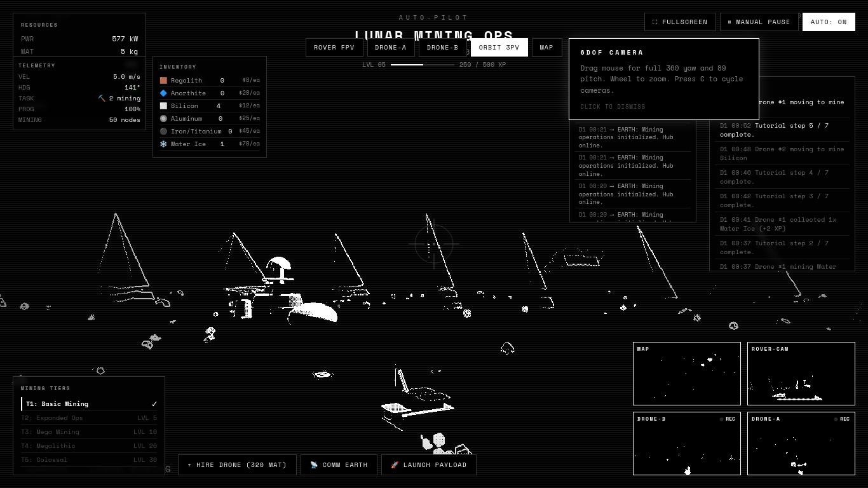Open the MAP view tab
Viewport: 868px width, 488px height.
(x=546, y=48)
